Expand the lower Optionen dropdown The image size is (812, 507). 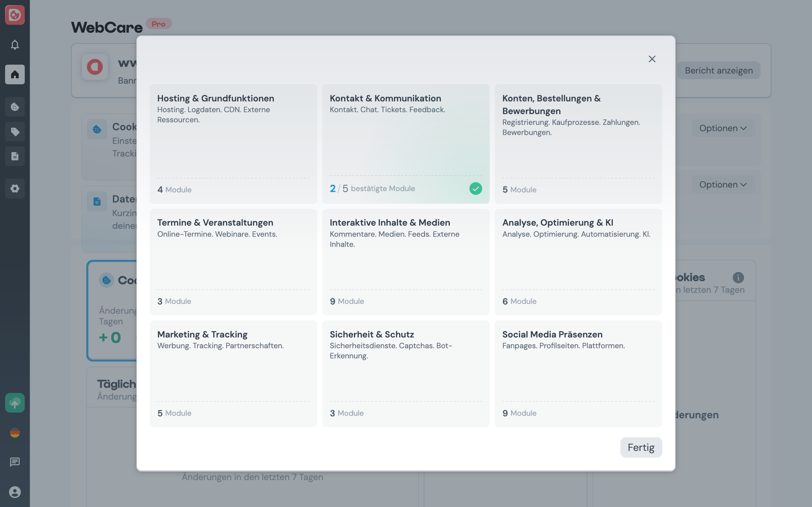(x=724, y=184)
